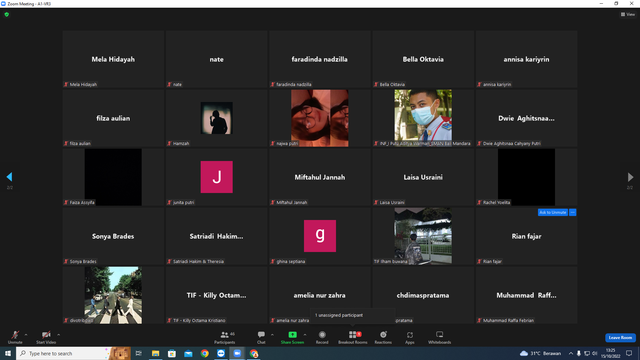Select Miftahul Jannah's tile
Screen dimensions: 640x360
click(320, 177)
